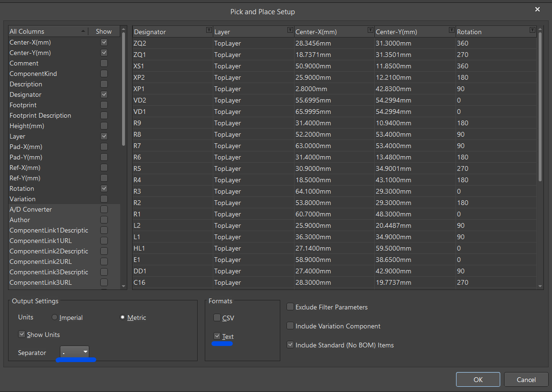Screen dimensions: 552x392
Task: Open the Separator dropdown
Action: pos(75,352)
